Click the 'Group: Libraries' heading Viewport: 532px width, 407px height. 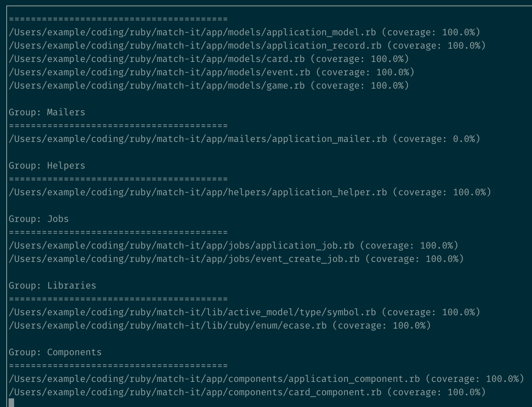pos(52,285)
